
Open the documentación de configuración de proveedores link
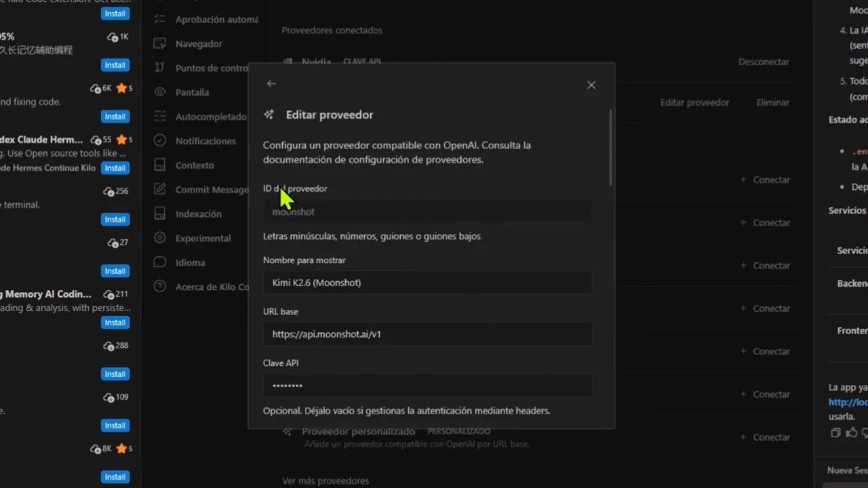click(372, 160)
